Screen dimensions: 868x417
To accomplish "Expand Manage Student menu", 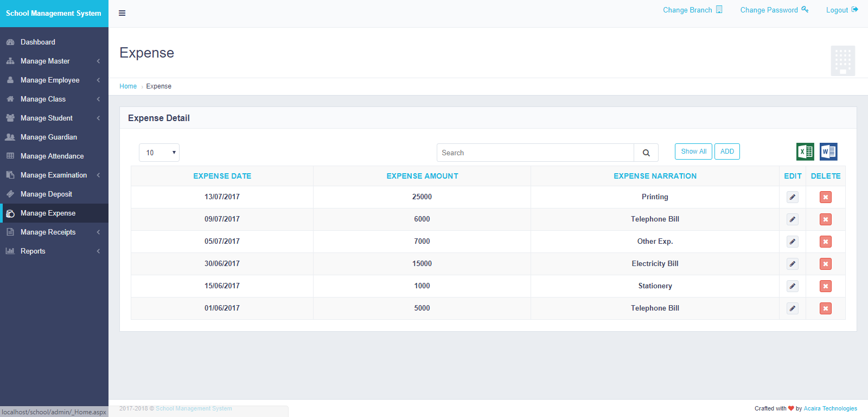I will 53,118.
